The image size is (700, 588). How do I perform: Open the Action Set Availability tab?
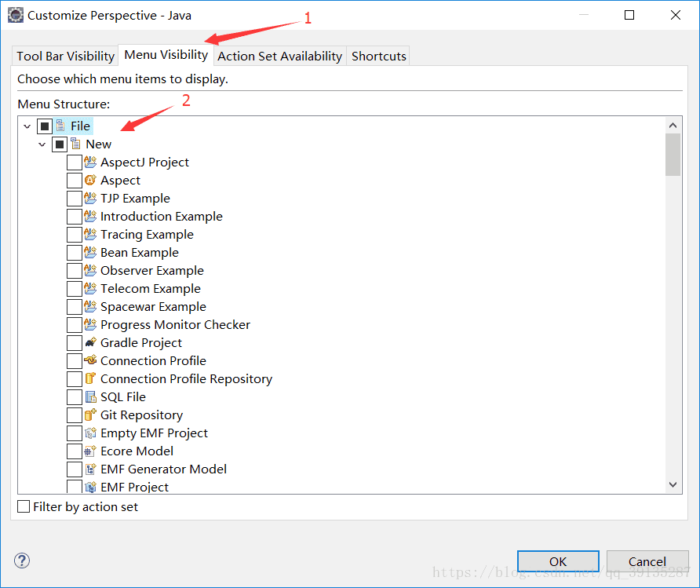[280, 57]
